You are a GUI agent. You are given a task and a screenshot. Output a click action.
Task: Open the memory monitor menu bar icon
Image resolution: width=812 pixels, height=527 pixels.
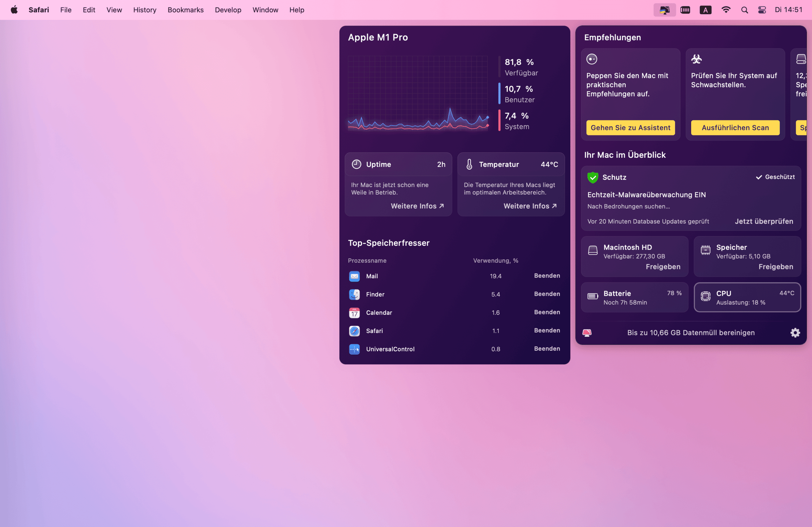point(685,10)
